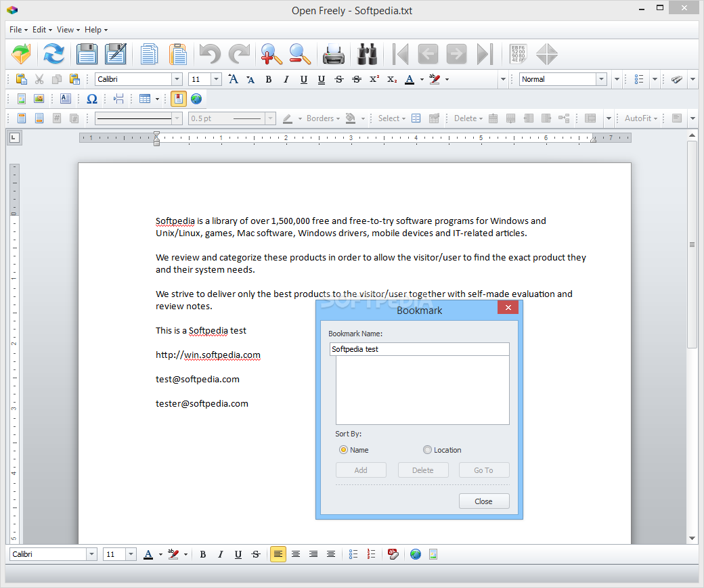Screen dimensions: 704x588
Task: Click the font color A in bottom toolbar
Action: [148, 554]
